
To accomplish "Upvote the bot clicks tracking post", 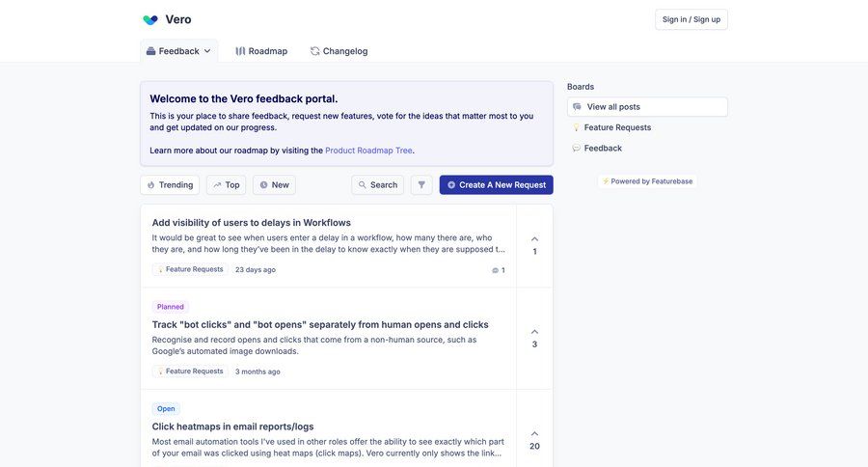I will pos(534,332).
